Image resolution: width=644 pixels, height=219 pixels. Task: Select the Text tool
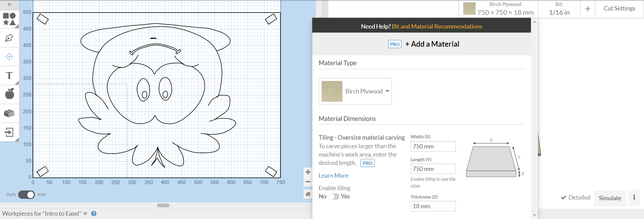9,76
